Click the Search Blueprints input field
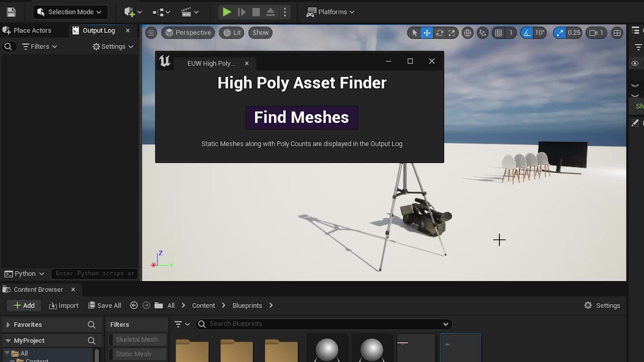Viewport: 644px width, 362px height. point(302,323)
